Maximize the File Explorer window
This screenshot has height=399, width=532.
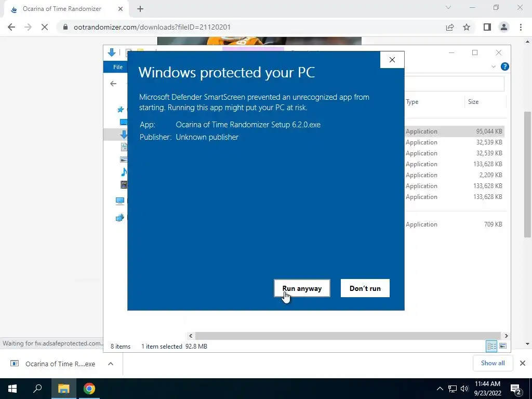(x=475, y=52)
